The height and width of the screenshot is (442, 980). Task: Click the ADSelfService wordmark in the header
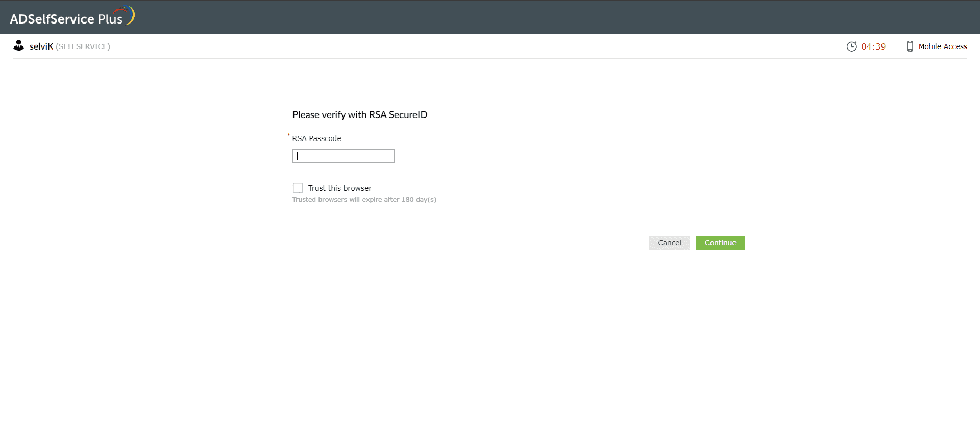(x=52, y=19)
